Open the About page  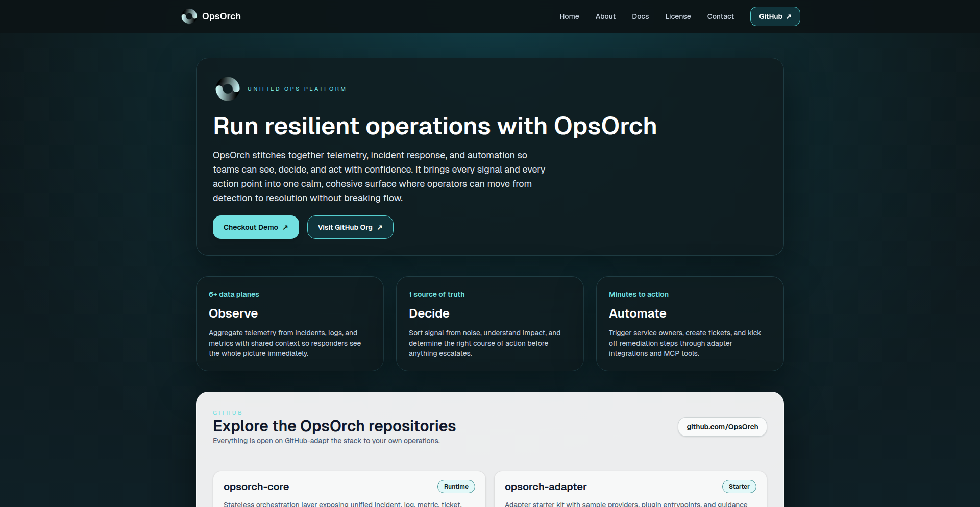[605, 16]
